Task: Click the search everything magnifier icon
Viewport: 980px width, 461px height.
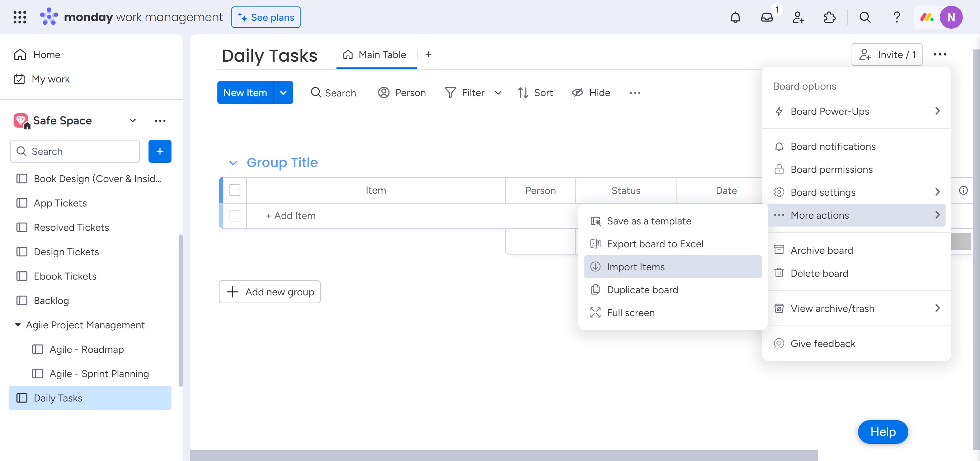Action: pyautogui.click(x=865, y=18)
